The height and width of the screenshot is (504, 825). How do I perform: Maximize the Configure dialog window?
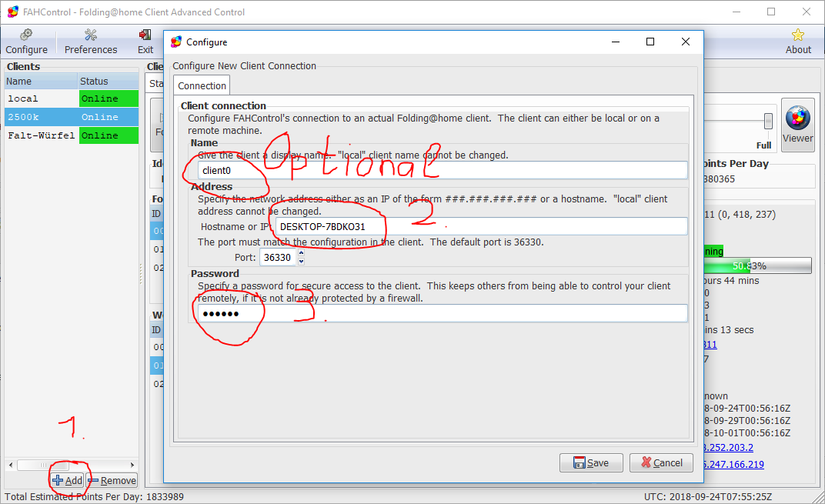pyautogui.click(x=650, y=42)
